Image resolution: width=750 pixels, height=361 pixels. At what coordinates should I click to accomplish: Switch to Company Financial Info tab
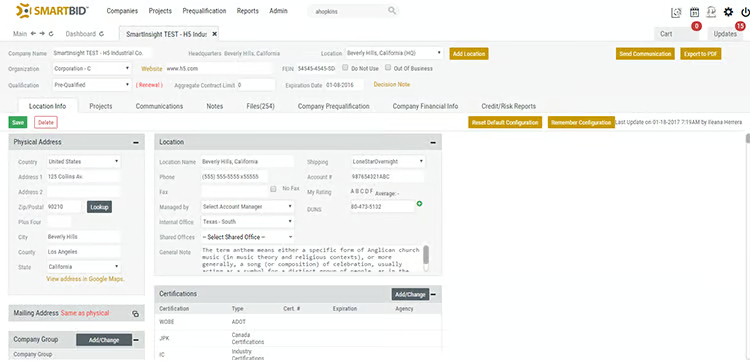tap(425, 106)
